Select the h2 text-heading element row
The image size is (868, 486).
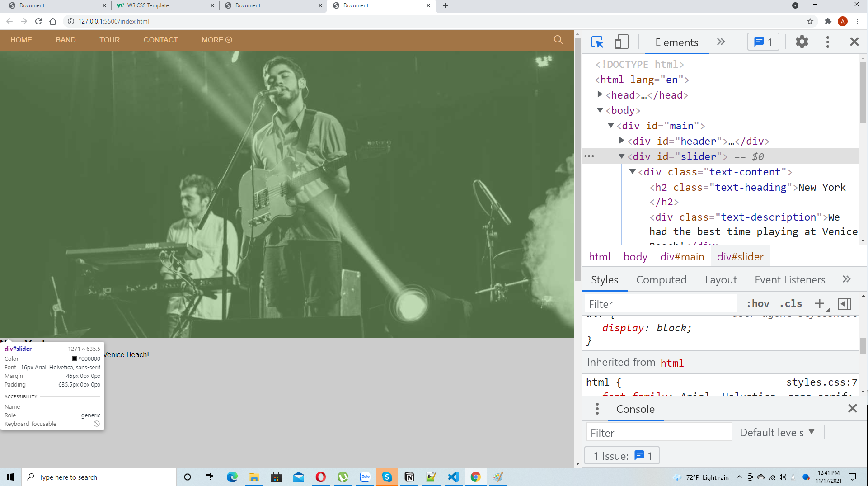tap(747, 194)
